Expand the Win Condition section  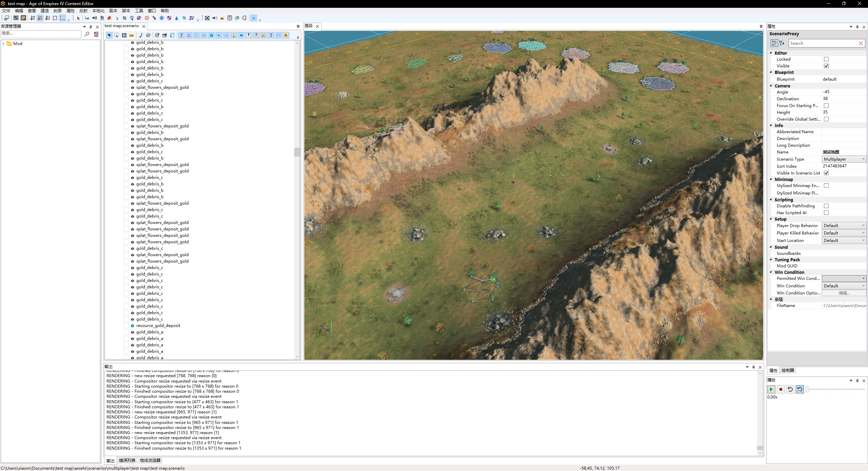click(x=772, y=272)
